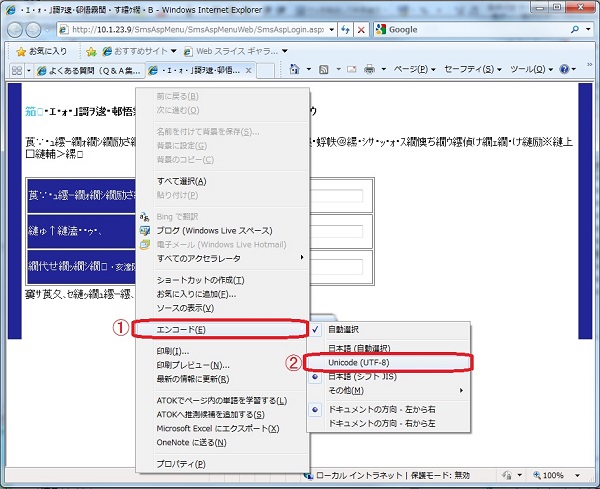This screenshot has height=489, width=600.
Task: Click ローカル イントラネット zone text in status bar
Action: tap(359, 475)
